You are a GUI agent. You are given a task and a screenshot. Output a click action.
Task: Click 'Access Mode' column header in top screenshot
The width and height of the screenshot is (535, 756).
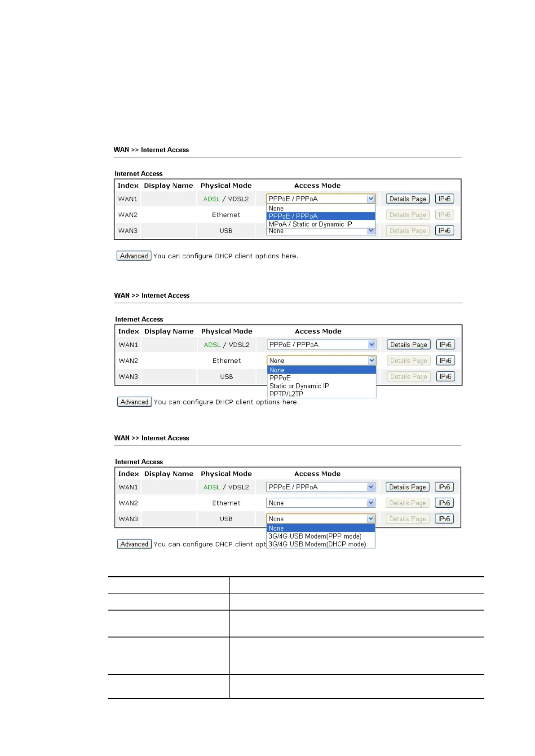pyautogui.click(x=317, y=185)
